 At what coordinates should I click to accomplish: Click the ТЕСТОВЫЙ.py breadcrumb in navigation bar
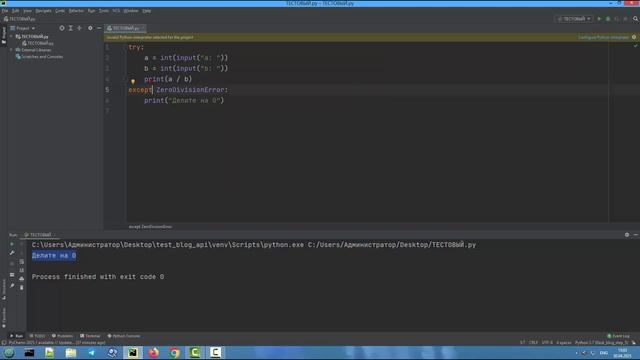pyautogui.click(x=20, y=19)
